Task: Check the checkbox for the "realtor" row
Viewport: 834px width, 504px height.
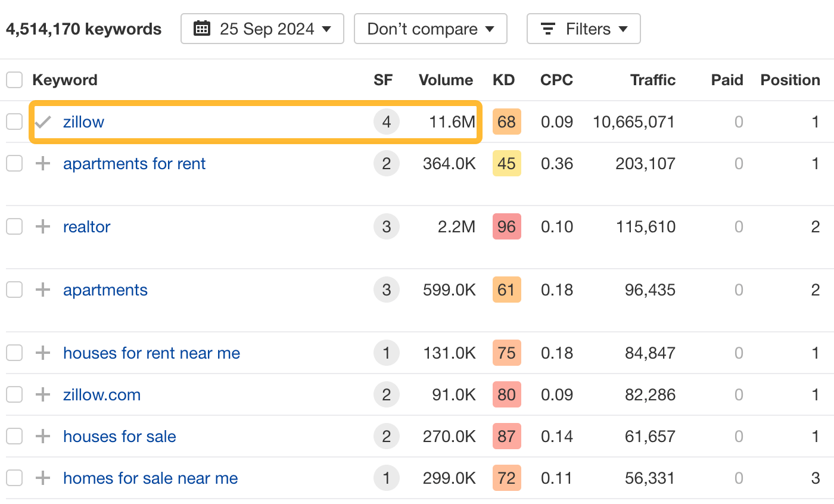Action: click(14, 226)
